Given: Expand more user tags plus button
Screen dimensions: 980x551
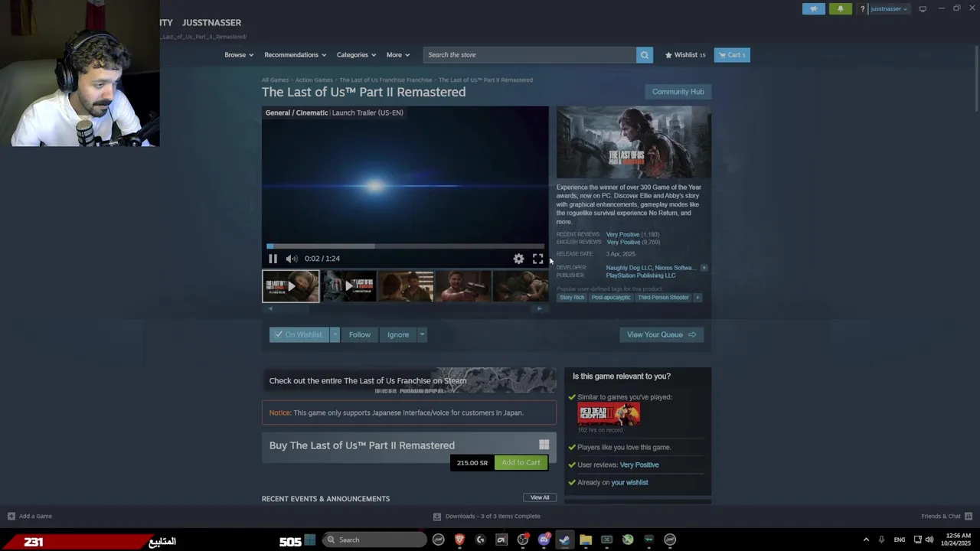Looking at the screenshot, I should click(697, 298).
